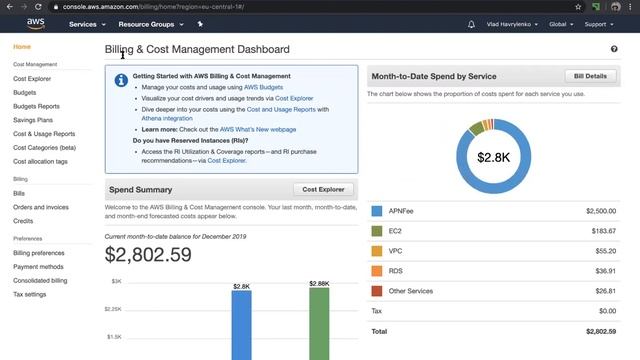The image size is (640, 360).
Task: Click the donut chart showing $2.8K
Action: coord(493,157)
